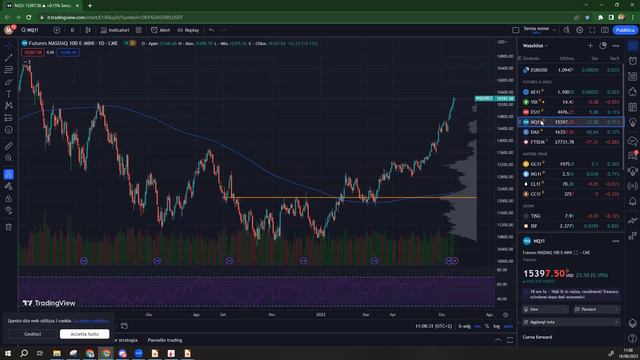Image resolution: width=640 pixels, height=360 pixels.
Task: Select the zoom-in magnifier tool
Action: pos(9,158)
